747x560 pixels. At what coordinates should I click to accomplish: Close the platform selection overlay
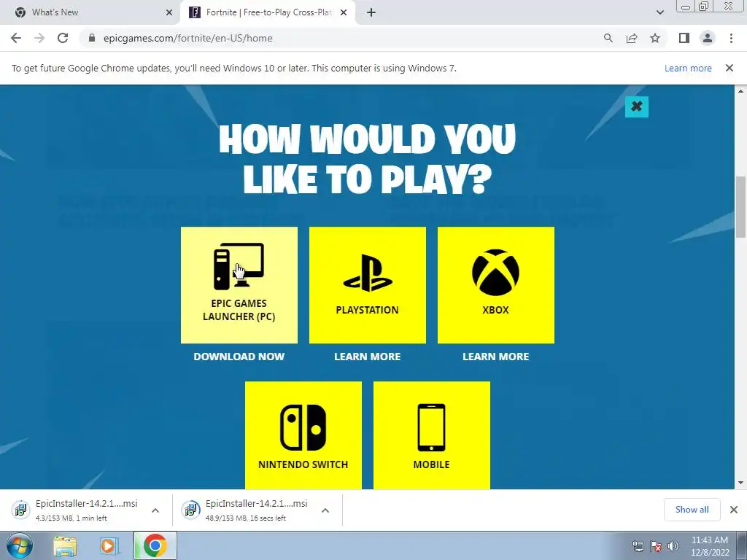(636, 106)
